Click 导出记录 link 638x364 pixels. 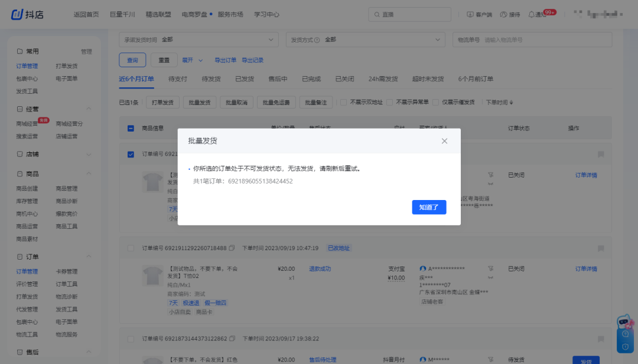(x=253, y=60)
